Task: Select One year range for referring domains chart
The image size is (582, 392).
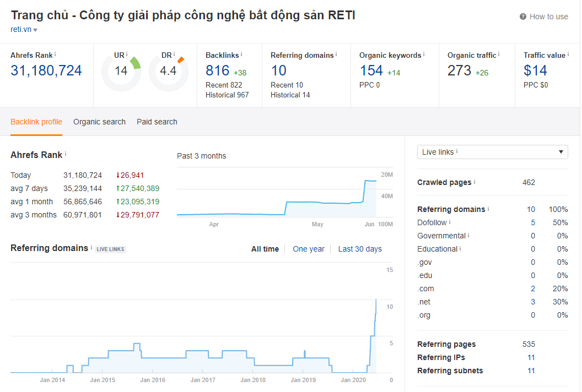Action: pyautogui.click(x=309, y=249)
